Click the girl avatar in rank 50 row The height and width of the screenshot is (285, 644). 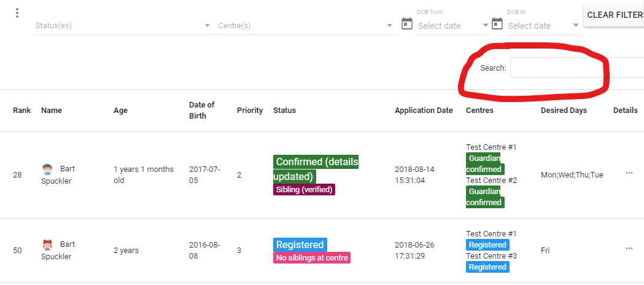(x=47, y=245)
